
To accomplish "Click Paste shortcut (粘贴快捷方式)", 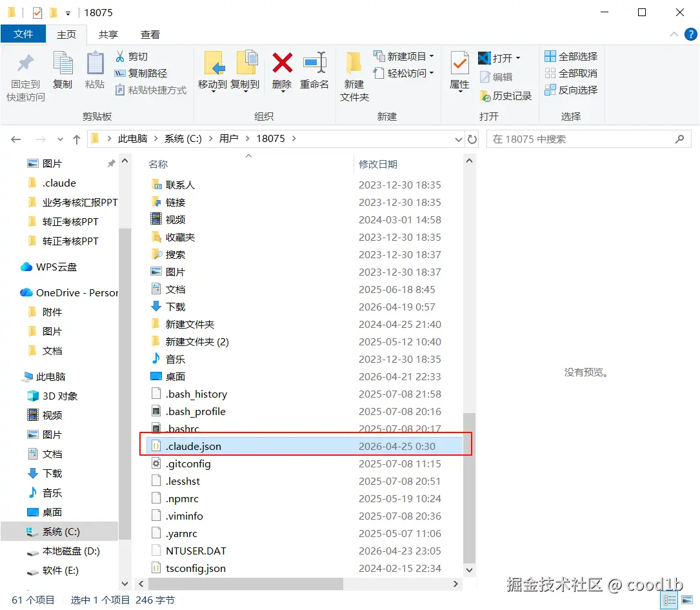I will 150,90.
